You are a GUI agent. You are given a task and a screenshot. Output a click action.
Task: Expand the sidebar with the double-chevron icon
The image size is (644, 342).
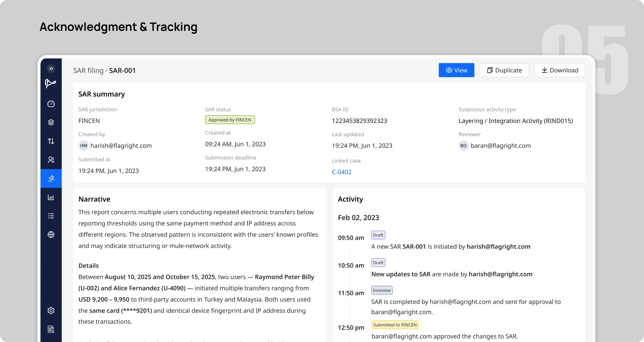click(51, 68)
